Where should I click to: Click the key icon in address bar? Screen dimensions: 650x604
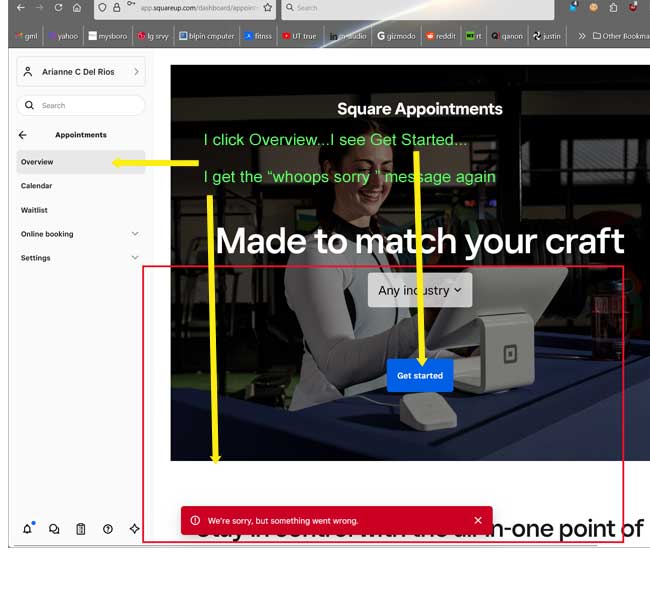pyautogui.click(x=131, y=4)
